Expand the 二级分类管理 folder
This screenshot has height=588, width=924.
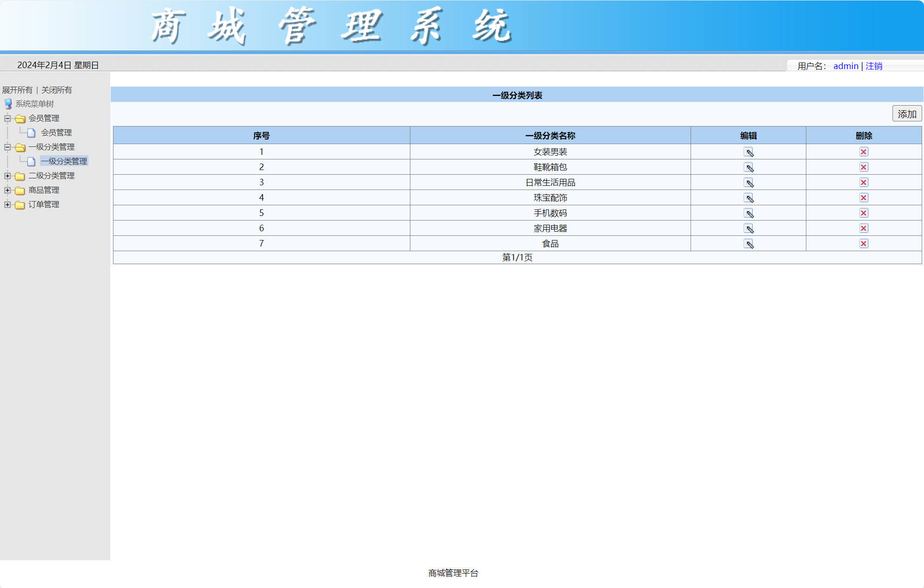tap(7, 176)
